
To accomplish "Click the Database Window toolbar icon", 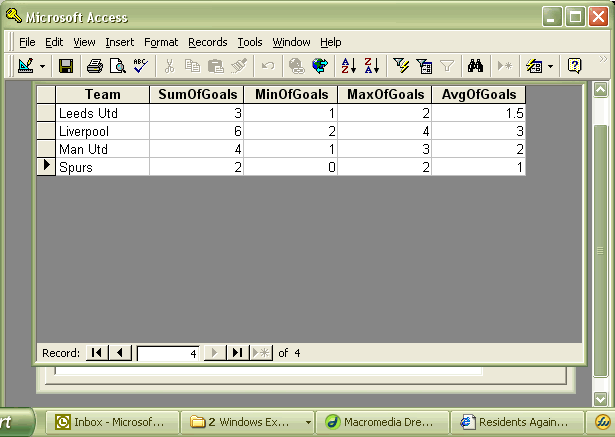I will coord(534,66).
